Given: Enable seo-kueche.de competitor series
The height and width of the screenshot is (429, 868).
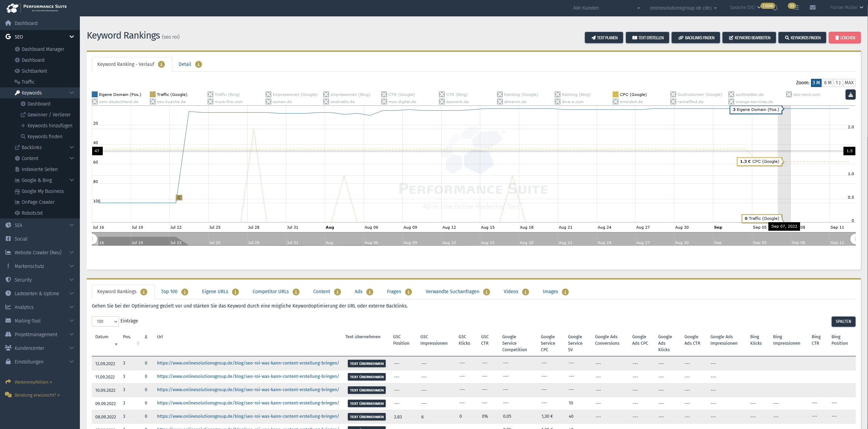Looking at the screenshot, I should pyautogui.click(x=168, y=102).
